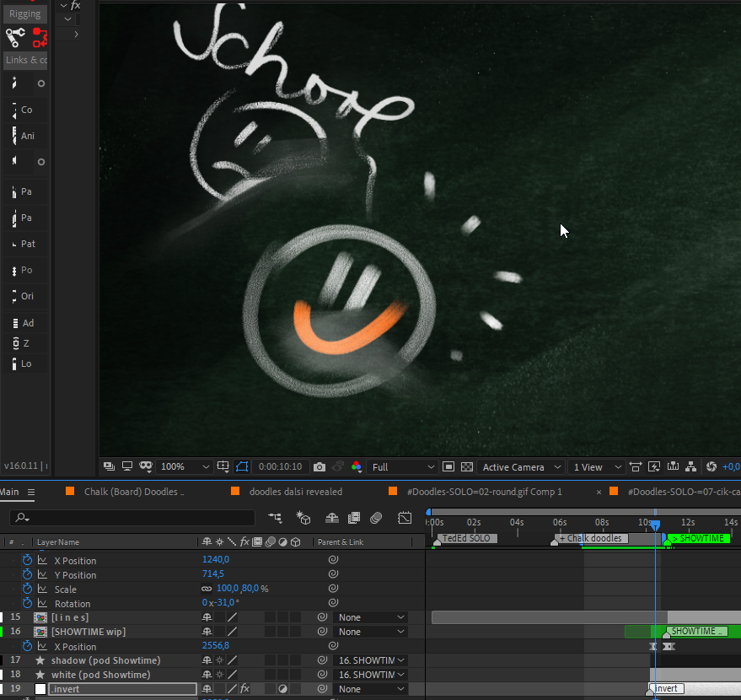Click reset exposure aperture icon
This screenshot has width=741, height=700.
click(x=711, y=467)
